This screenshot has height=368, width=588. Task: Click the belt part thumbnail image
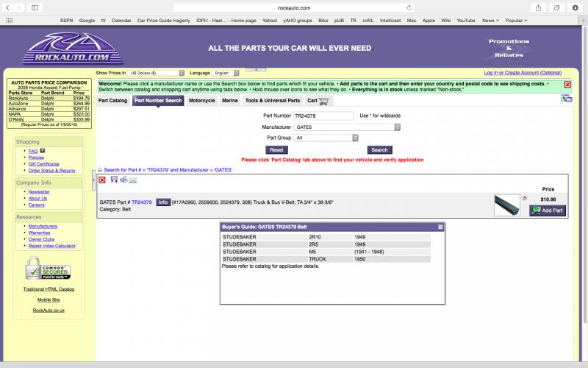507,201
